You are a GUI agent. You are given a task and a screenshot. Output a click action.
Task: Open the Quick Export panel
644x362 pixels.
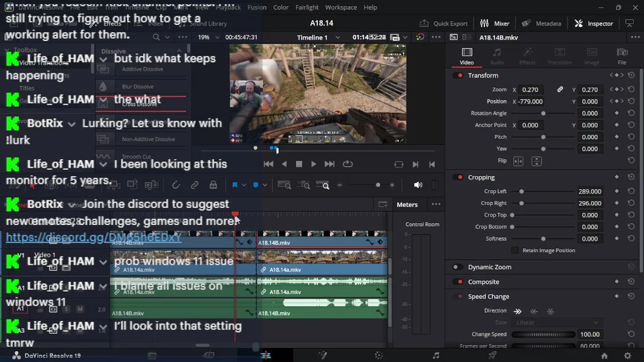(x=443, y=23)
